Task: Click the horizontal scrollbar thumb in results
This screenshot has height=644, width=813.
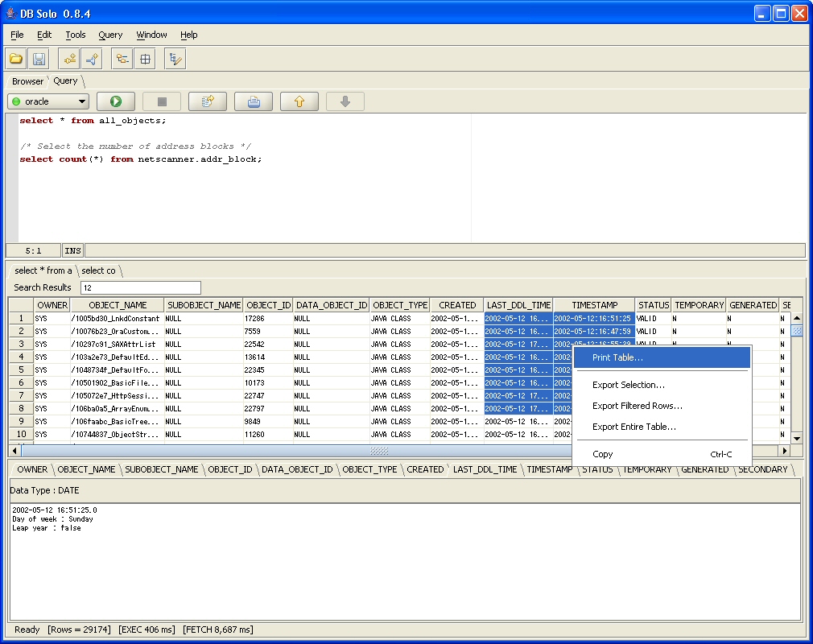Action: point(380,451)
